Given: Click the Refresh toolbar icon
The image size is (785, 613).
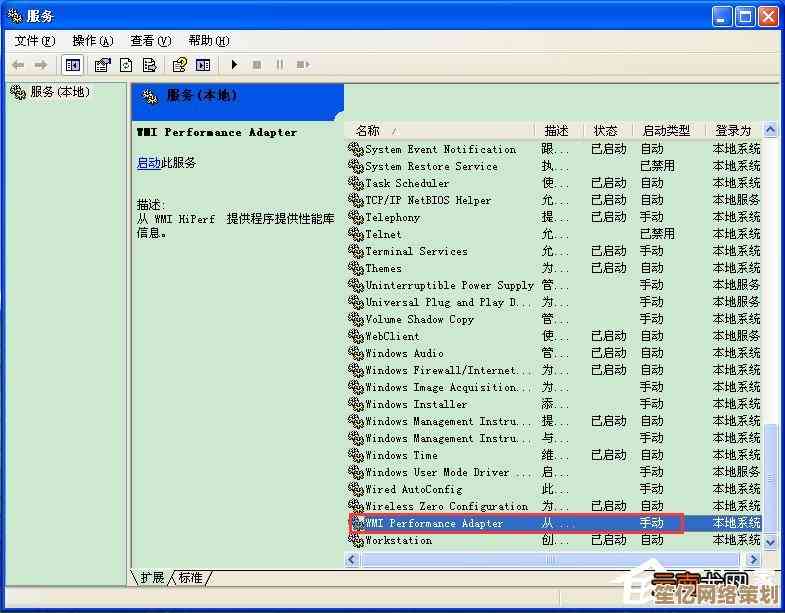Looking at the screenshot, I should [x=126, y=65].
